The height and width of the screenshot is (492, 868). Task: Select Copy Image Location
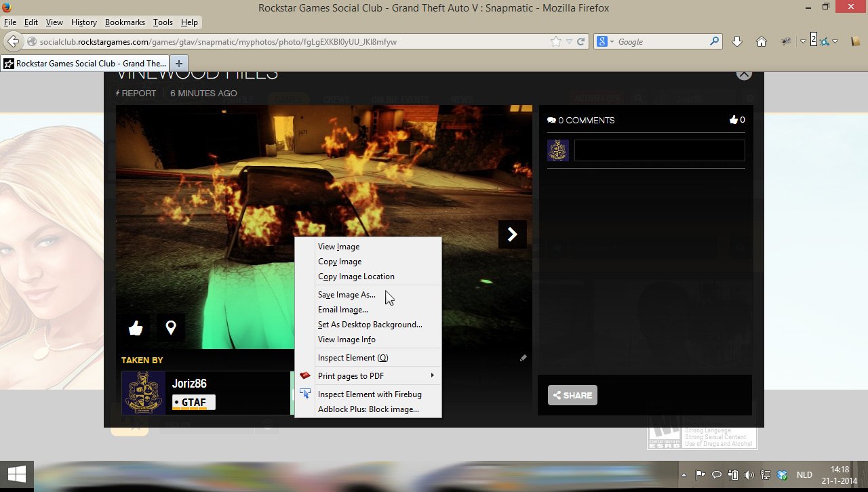(x=368, y=276)
